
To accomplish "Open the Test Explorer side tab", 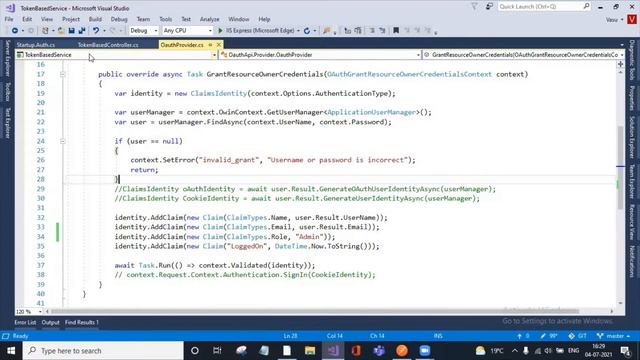I will pos(7,123).
